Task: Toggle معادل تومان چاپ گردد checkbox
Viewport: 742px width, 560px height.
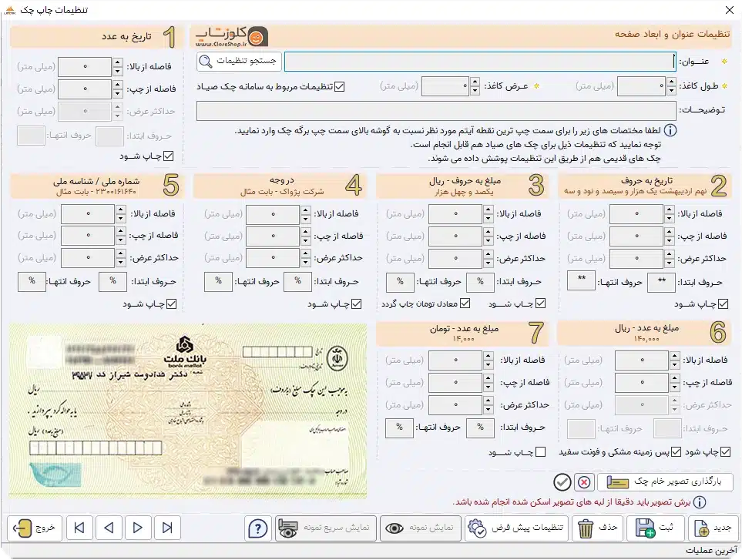Action: (x=465, y=303)
